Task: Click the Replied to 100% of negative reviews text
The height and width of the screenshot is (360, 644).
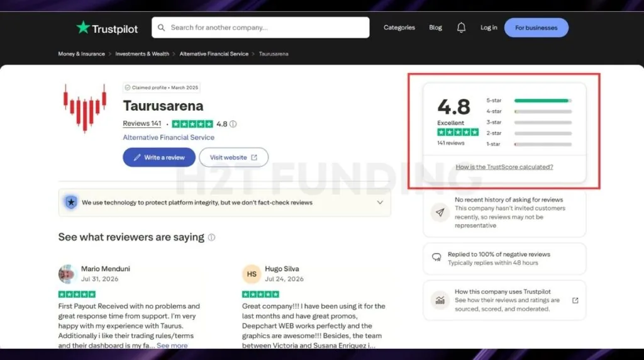Action: pyautogui.click(x=499, y=254)
